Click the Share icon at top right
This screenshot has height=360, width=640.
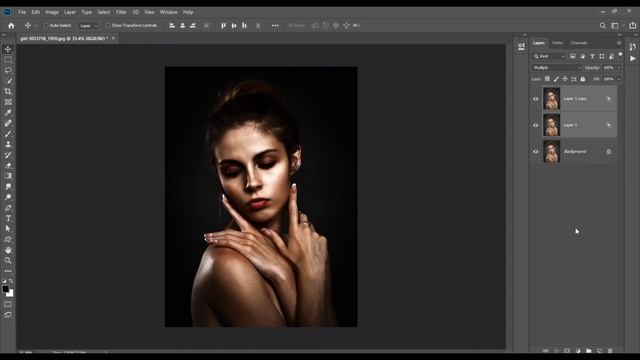pos(632,25)
